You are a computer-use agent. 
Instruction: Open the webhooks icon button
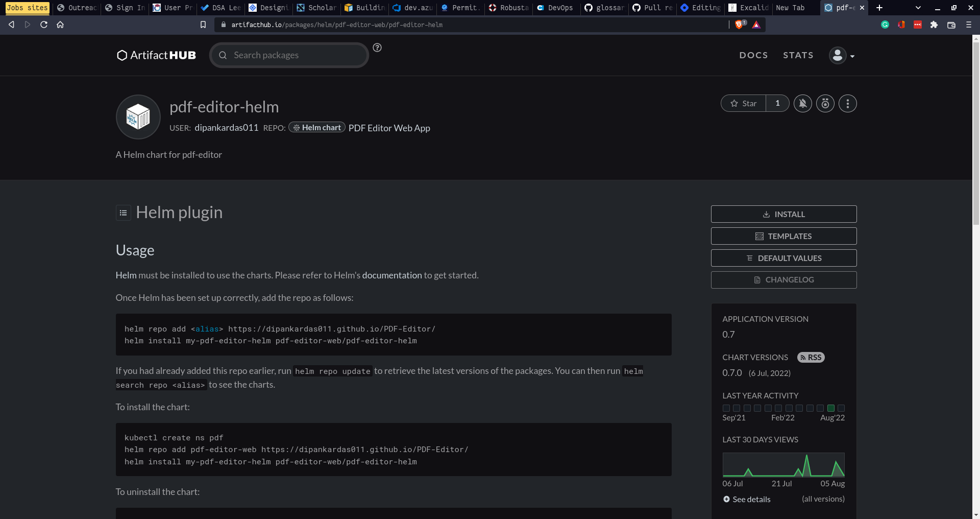pyautogui.click(x=825, y=104)
